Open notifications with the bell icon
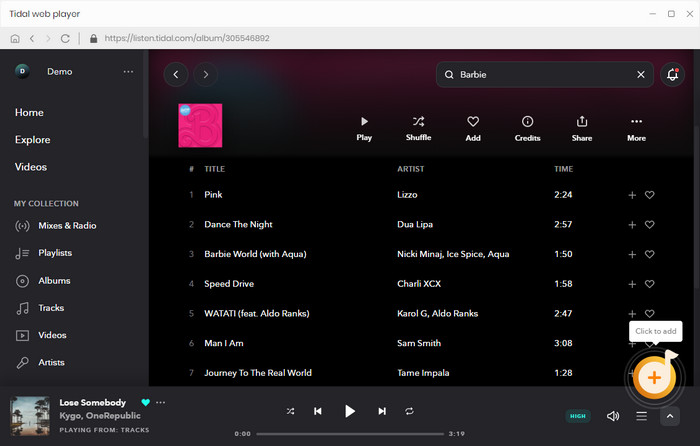Screen dimensions: 700x446 tap(672, 75)
